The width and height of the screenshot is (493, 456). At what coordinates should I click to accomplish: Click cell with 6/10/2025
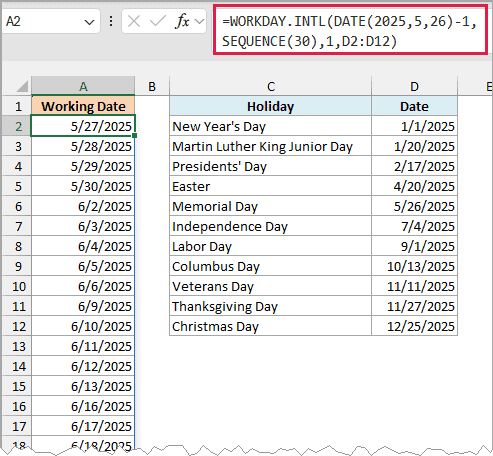(x=83, y=326)
